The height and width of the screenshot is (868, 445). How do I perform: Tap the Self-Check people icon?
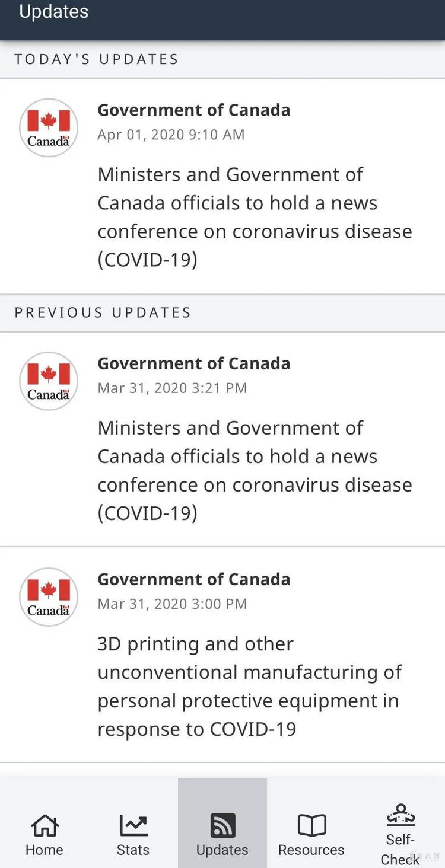(401, 815)
